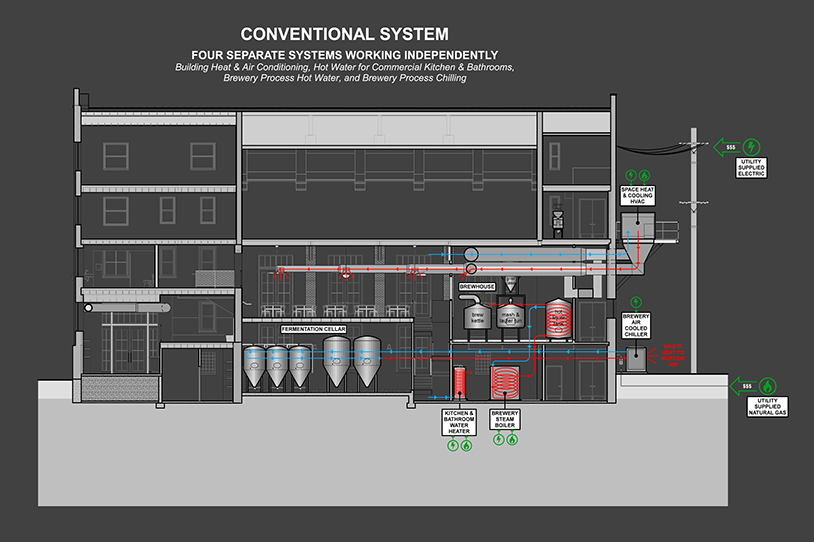The height and width of the screenshot is (542, 814).
Task: Click the flame icon above Space Heat & Cooling HVAC
Action: (644, 175)
